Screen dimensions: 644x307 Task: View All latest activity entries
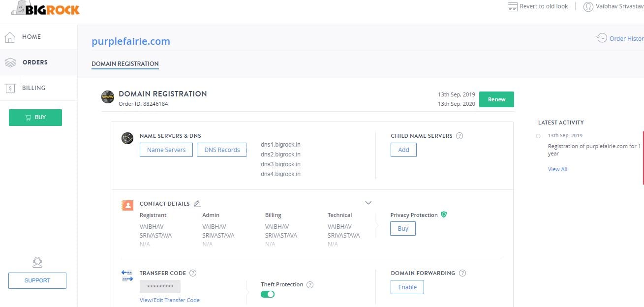pyautogui.click(x=557, y=169)
